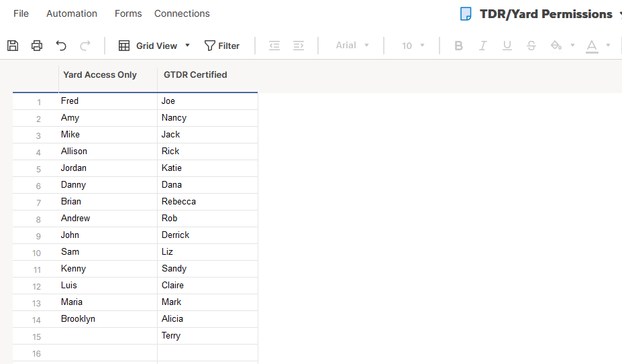Viewport: 622px width, 364px height.
Task: Open the Grid View dropdown arrow
Action: point(188,45)
